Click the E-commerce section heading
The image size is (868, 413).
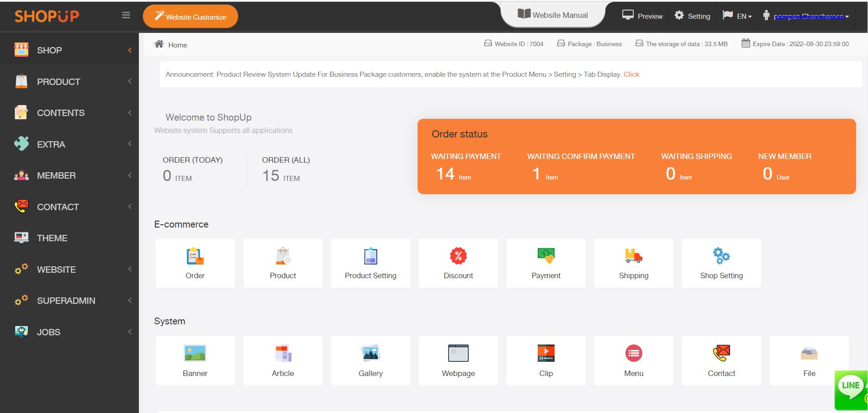pyautogui.click(x=181, y=224)
